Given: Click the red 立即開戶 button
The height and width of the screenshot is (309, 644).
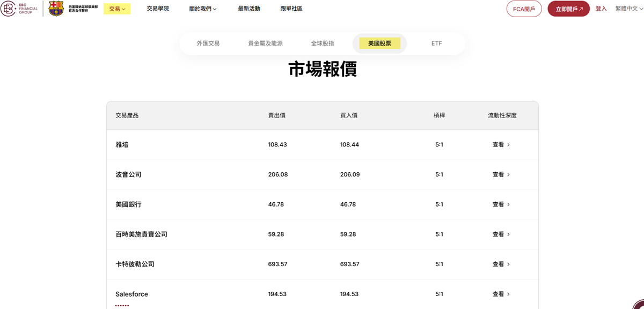Looking at the screenshot, I should [568, 9].
